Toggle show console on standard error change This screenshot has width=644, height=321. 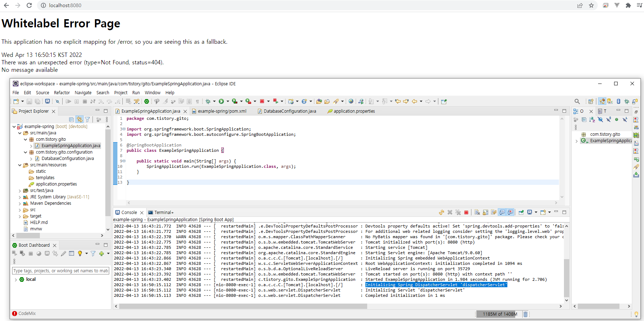click(511, 213)
